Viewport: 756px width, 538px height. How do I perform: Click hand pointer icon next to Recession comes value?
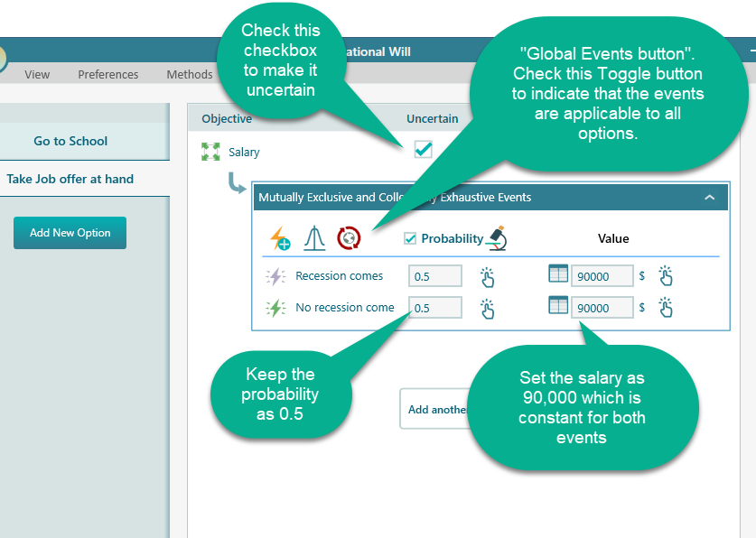point(666,276)
